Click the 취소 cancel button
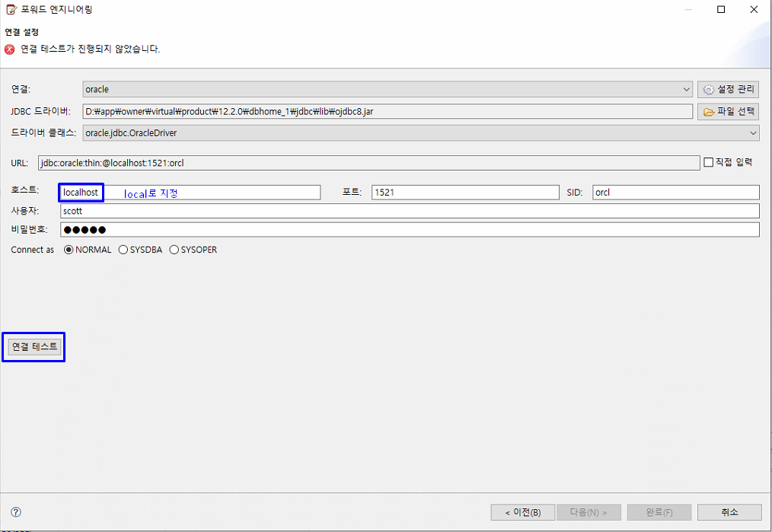772x532 pixels. tap(729, 512)
